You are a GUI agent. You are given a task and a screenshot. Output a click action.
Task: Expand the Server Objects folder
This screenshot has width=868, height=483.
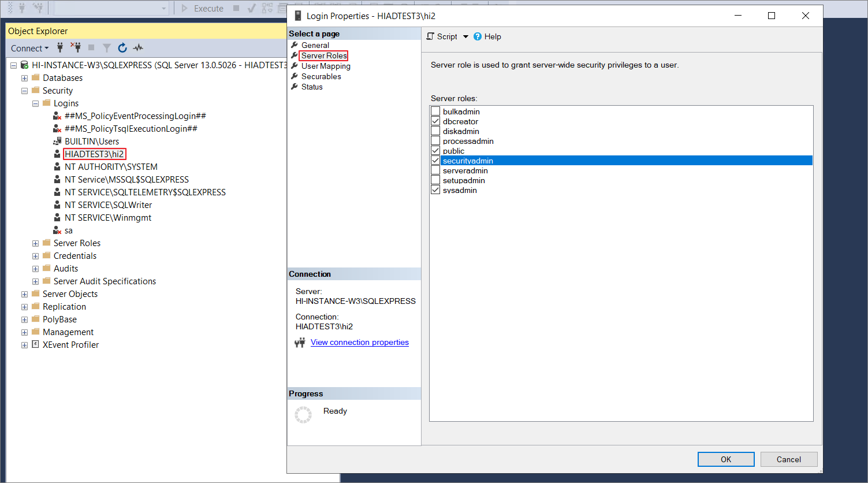tap(24, 294)
